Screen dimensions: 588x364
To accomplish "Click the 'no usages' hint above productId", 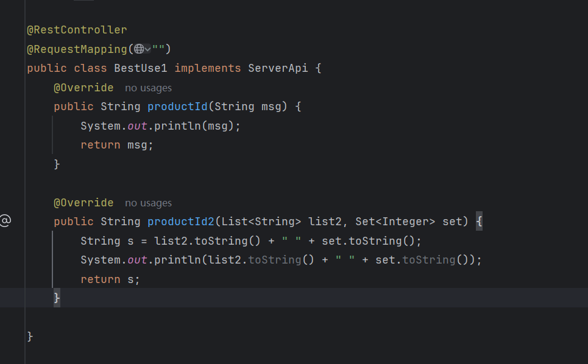I will [148, 88].
